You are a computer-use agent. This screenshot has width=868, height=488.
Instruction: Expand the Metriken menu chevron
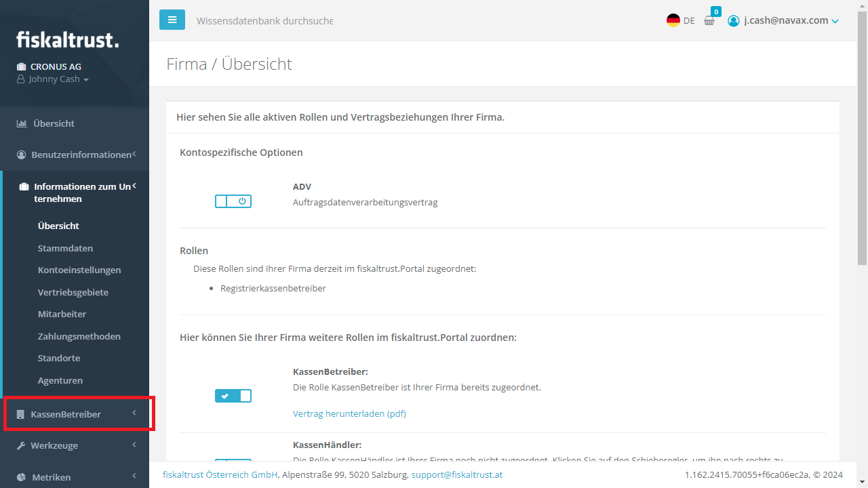pos(134,476)
